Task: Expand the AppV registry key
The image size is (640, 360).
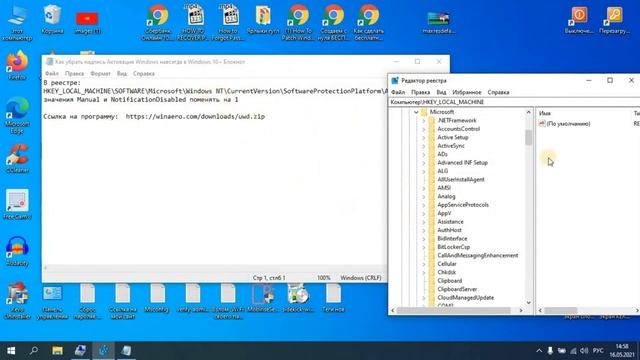Action: pyautogui.click(x=424, y=213)
